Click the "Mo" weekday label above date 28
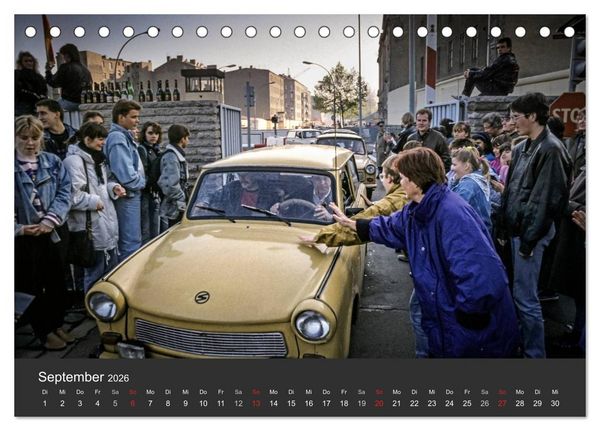This screenshot has width=600, height=431. [x=520, y=392]
